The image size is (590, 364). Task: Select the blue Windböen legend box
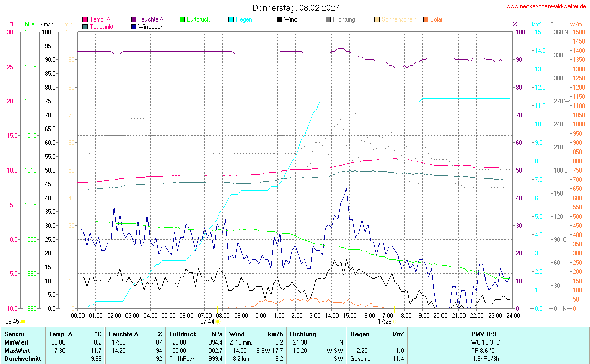click(134, 26)
